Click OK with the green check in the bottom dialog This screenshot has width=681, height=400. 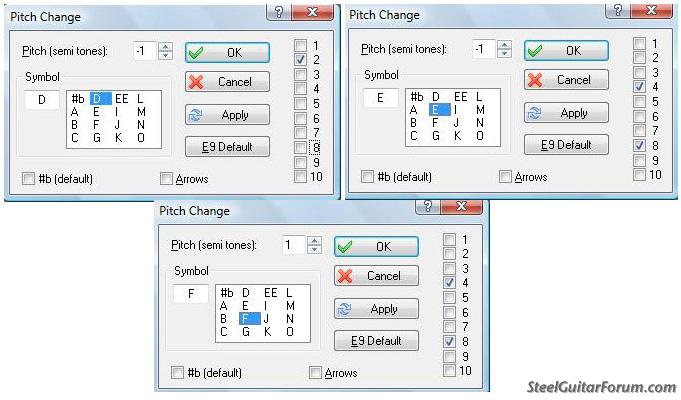(376, 247)
